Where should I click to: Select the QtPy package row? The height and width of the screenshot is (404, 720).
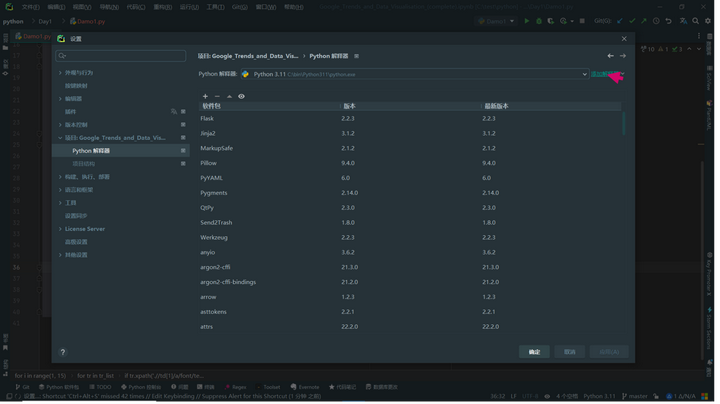coord(410,208)
